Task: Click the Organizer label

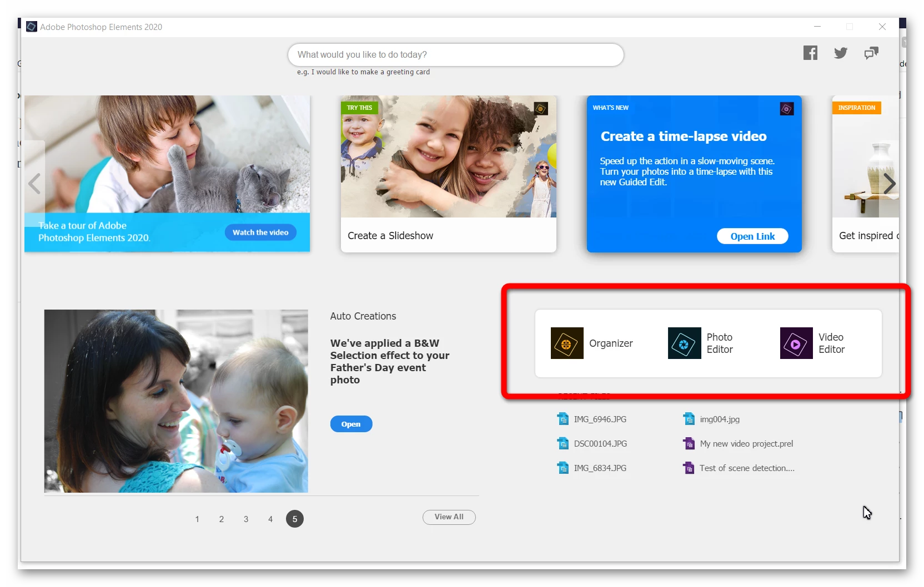Action: 611,343
